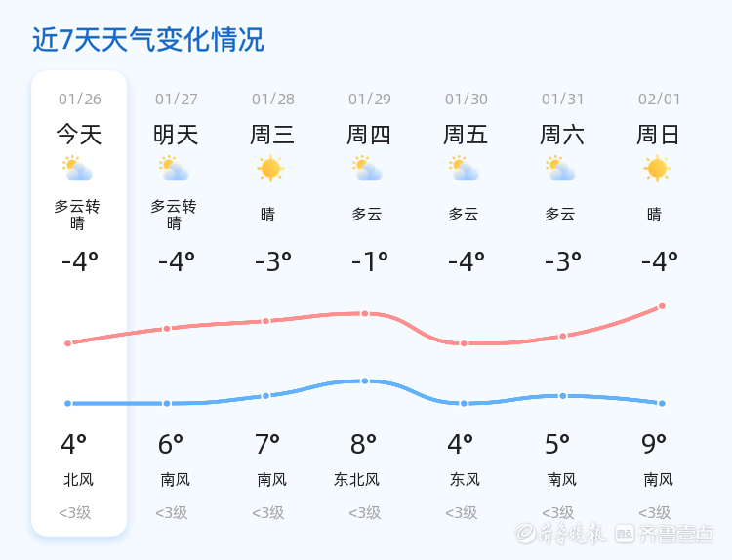Click red high-temperature point for 周日

tap(662, 305)
